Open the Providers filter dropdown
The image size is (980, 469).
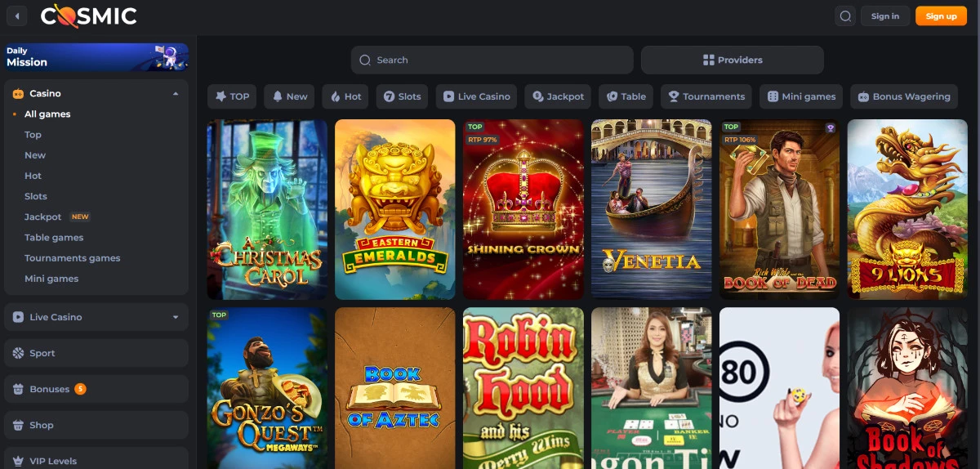732,60
